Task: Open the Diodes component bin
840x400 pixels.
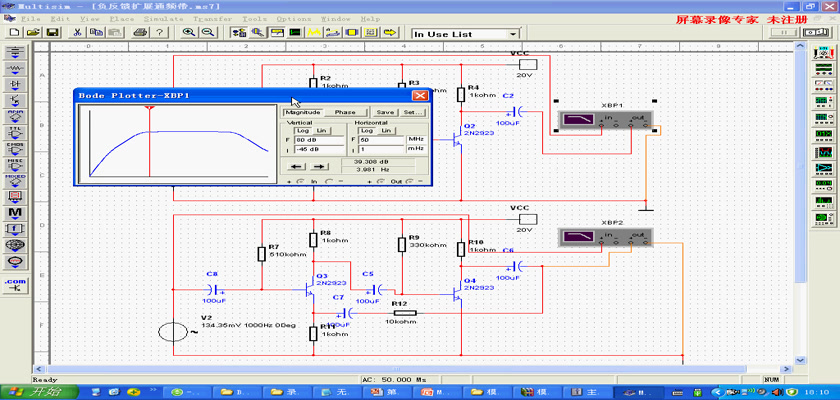Action: click(x=16, y=85)
